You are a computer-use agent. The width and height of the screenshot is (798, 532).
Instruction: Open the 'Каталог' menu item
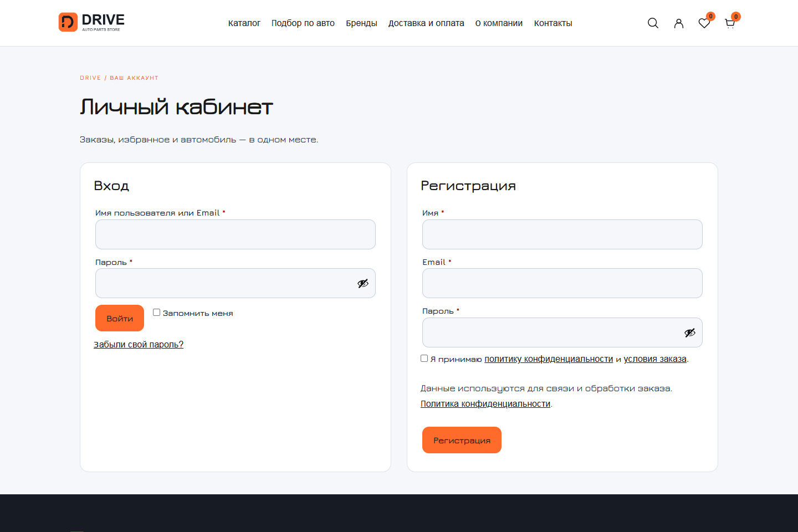(244, 23)
